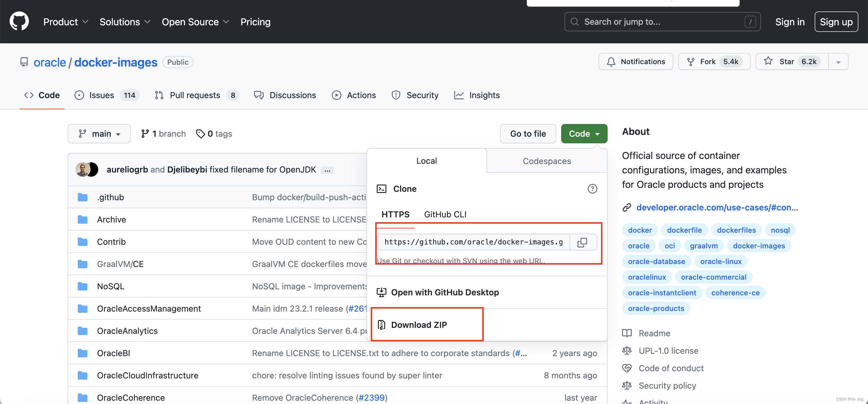Image resolution: width=868 pixels, height=404 pixels.
Task: Star the repository
Action: [x=792, y=62]
